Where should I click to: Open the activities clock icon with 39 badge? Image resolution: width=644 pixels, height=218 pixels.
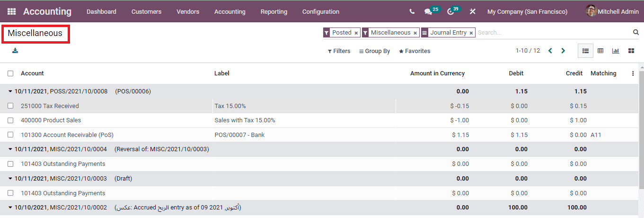coord(450,11)
